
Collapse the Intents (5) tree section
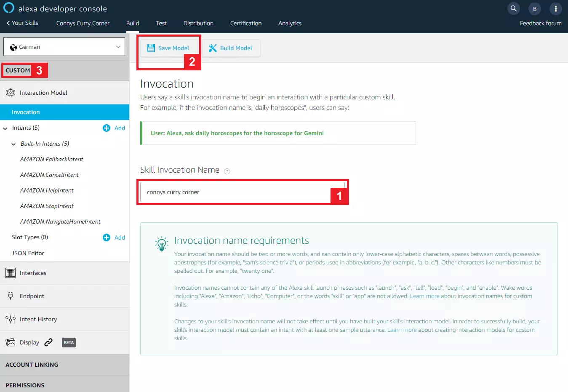5,128
